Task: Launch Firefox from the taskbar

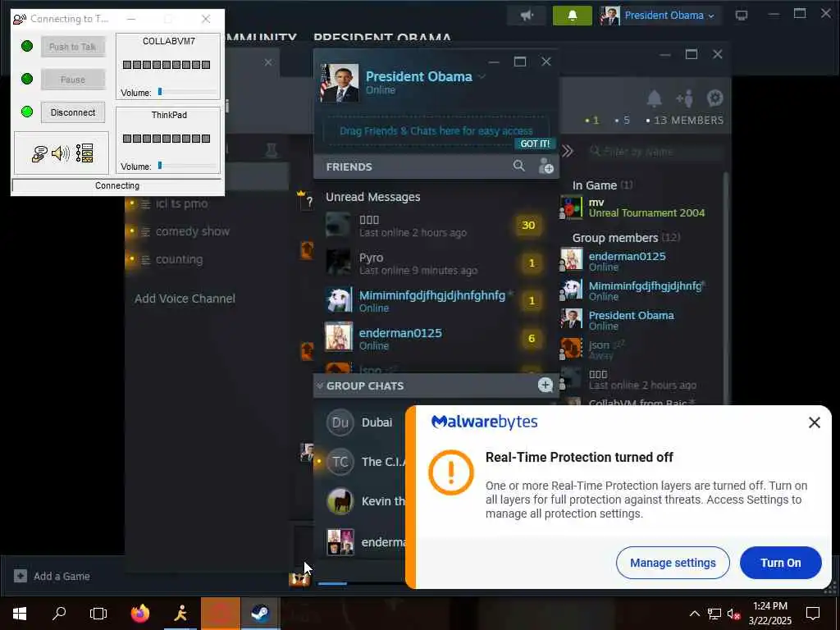Action: coord(140,614)
